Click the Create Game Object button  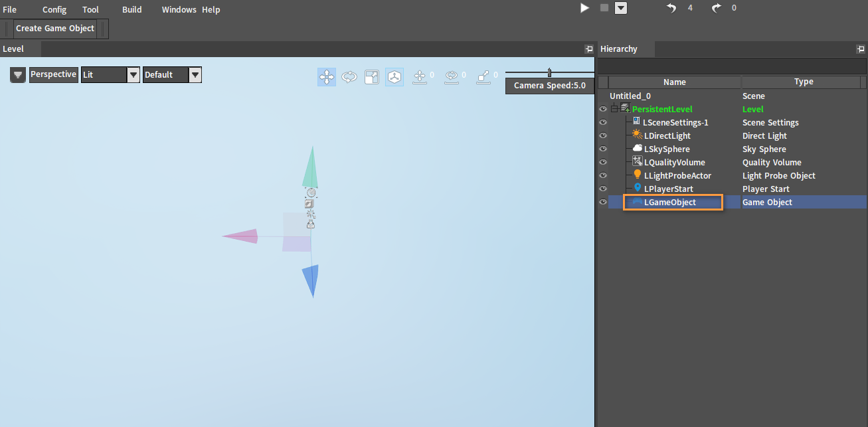tap(55, 29)
